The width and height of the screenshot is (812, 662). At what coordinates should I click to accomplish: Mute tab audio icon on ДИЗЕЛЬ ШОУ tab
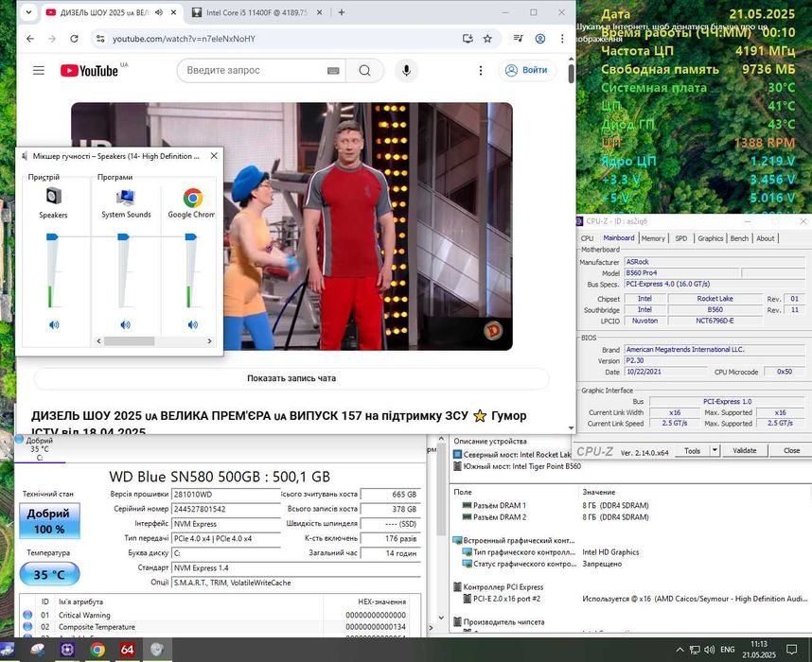pyautogui.click(x=159, y=12)
